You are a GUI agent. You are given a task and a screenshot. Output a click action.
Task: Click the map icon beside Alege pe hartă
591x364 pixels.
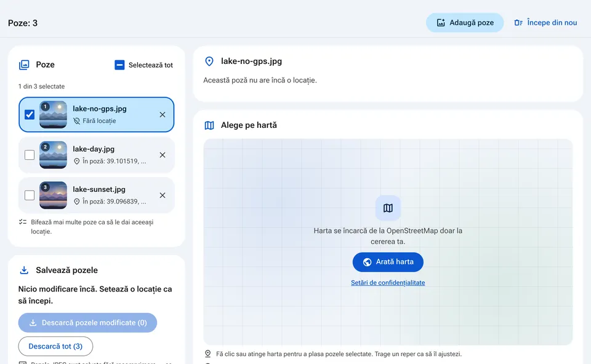tap(209, 125)
